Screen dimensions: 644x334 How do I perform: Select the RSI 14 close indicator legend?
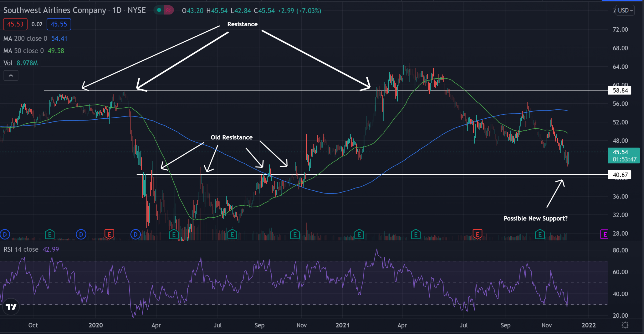pyautogui.click(x=31, y=249)
